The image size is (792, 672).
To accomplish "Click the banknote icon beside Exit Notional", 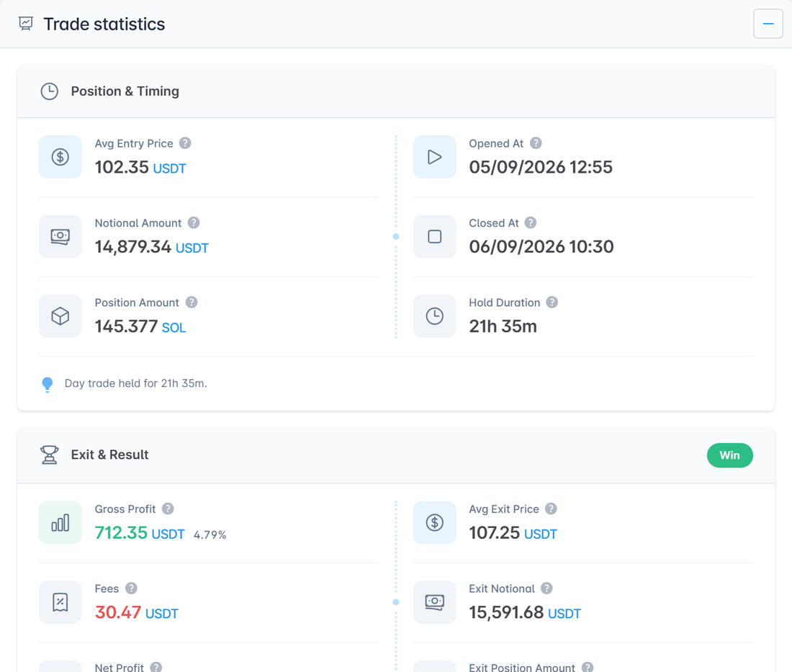I will (x=434, y=601).
